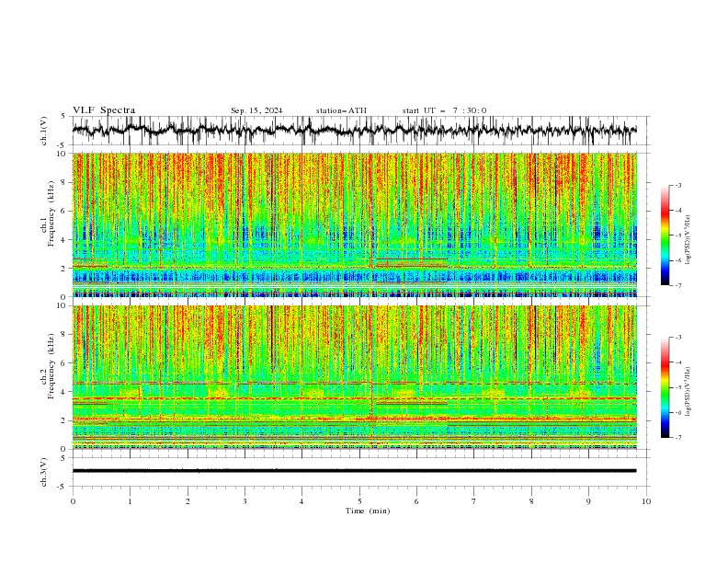Click time axis tick label "4"
Viewport: 728px width, 563px height.
click(x=301, y=501)
